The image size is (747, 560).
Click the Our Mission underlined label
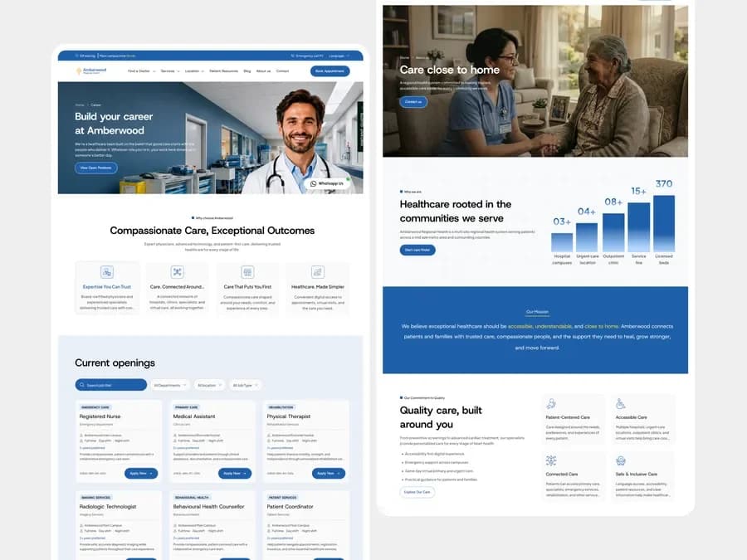click(537, 312)
